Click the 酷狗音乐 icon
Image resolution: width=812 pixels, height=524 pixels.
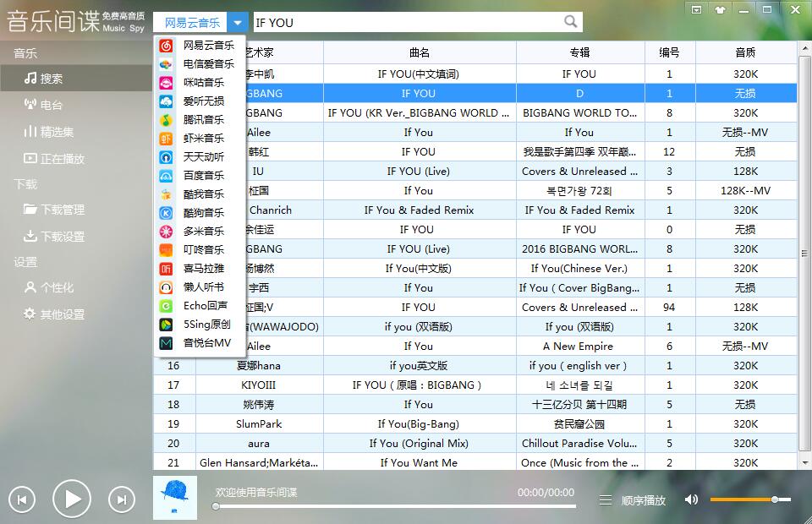pos(166,213)
